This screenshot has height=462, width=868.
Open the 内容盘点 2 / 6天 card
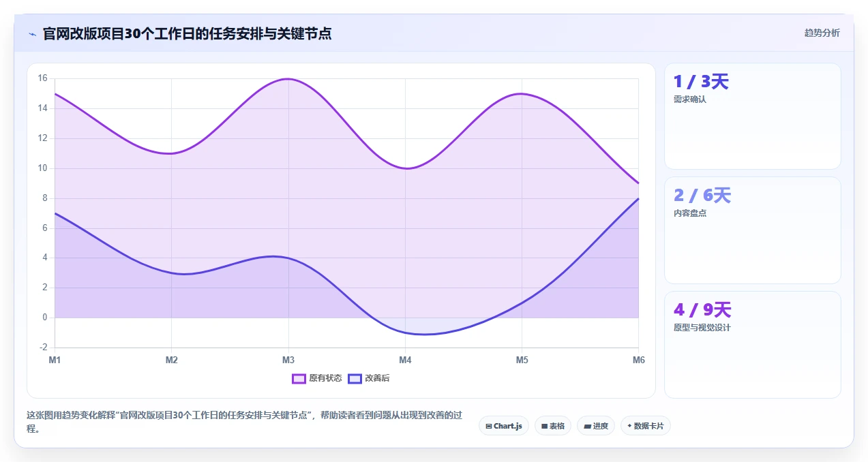pos(753,230)
